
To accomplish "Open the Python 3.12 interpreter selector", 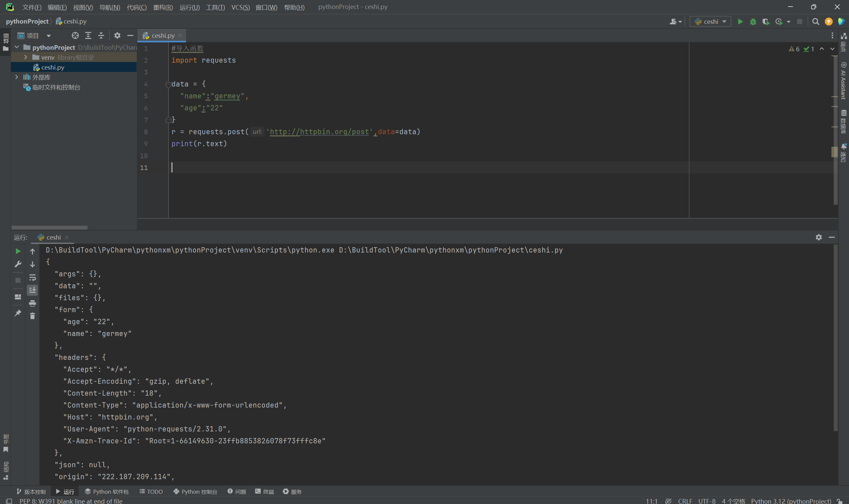I will click(x=791, y=501).
